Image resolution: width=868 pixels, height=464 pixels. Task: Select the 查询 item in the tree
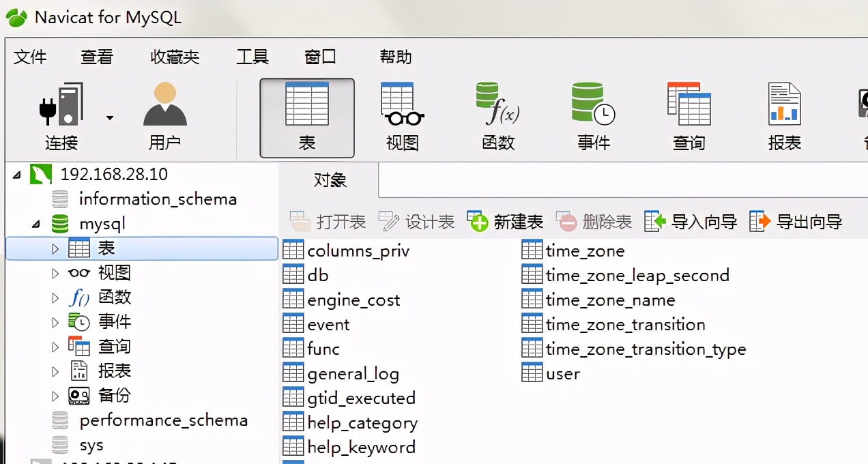tap(114, 347)
